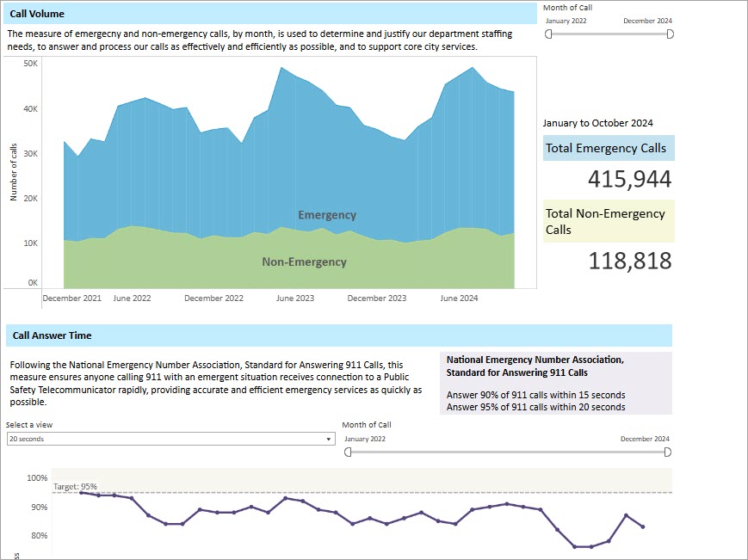Click the Call Volume slider's left handle
The height and width of the screenshot is (560, 748).
(549, 34)
